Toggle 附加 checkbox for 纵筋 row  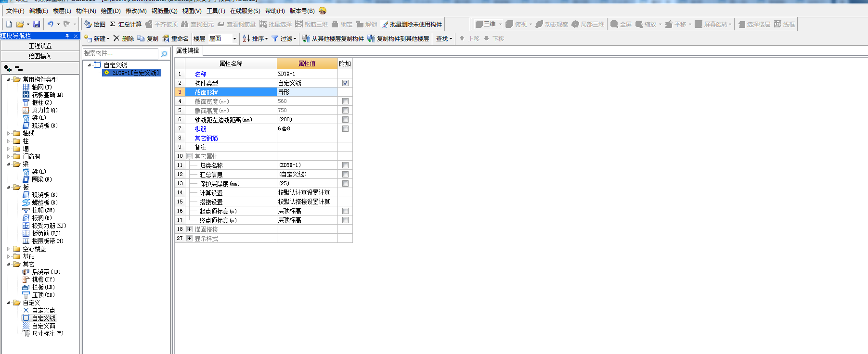point(345,128)
